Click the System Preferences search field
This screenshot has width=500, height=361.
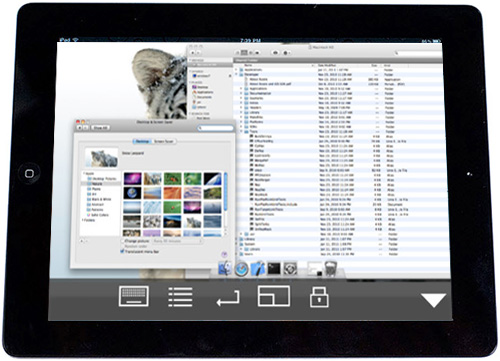coord(216,128)
